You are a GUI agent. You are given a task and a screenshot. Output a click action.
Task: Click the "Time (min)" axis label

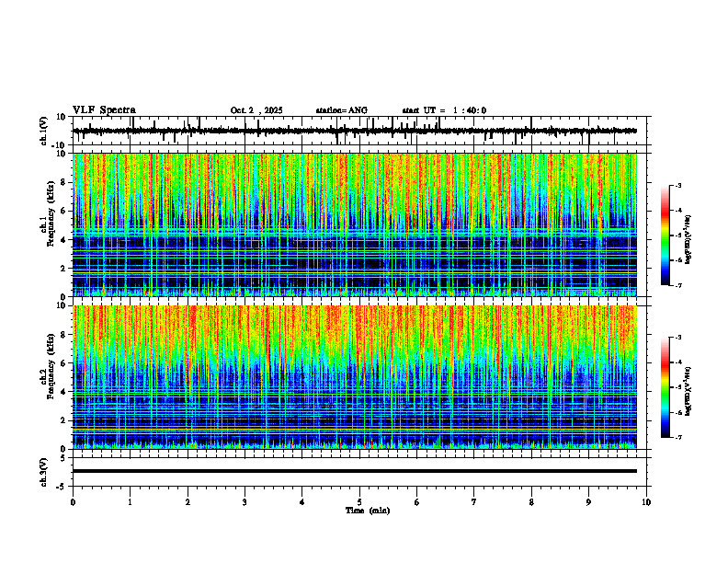[x=368, y=511]
